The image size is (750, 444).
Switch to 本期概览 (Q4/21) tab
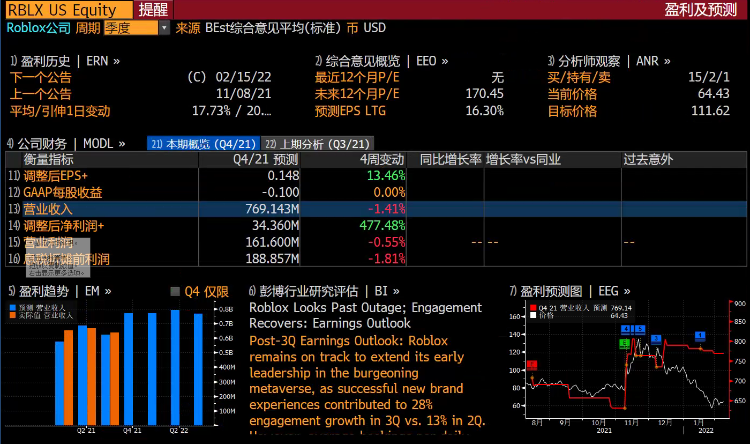203,144
